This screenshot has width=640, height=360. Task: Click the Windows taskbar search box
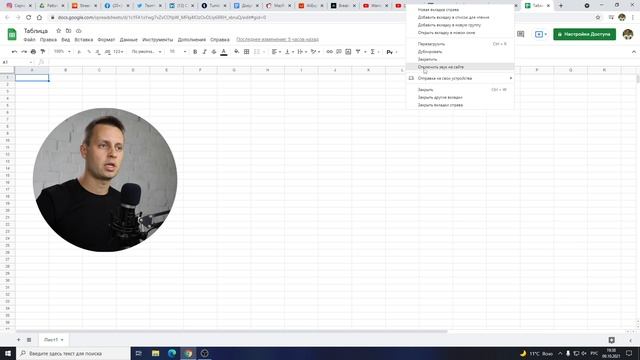coord(73,353)
